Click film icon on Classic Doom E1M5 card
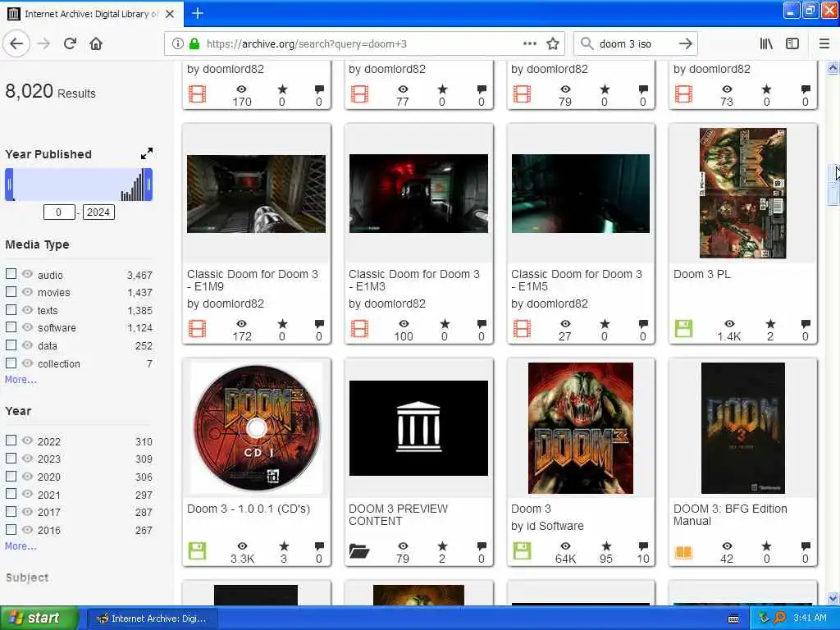 [522, 328]
